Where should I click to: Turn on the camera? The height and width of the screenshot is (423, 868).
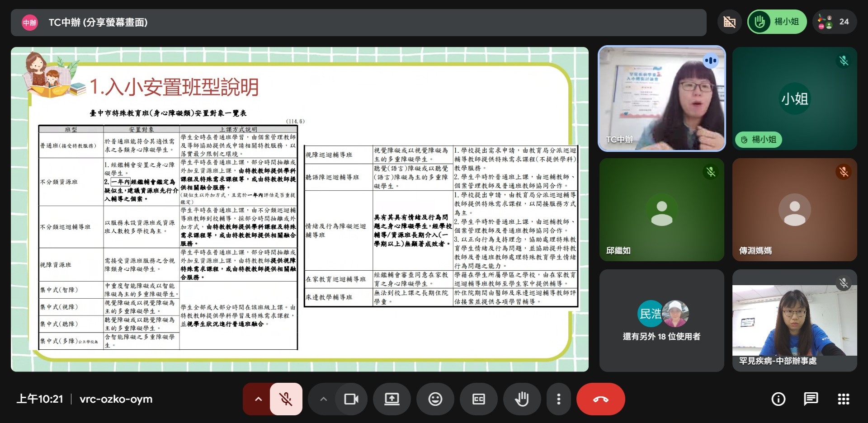point(351,399)
